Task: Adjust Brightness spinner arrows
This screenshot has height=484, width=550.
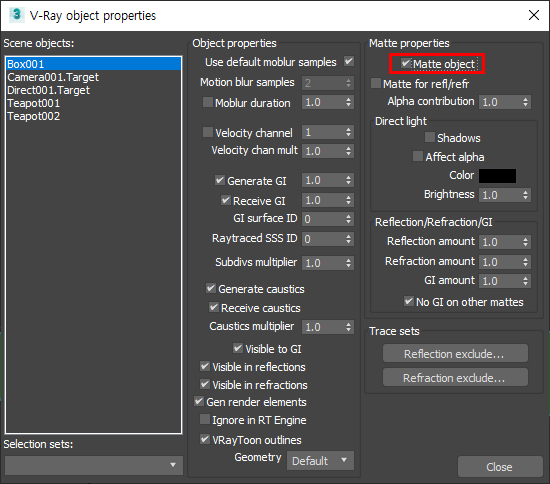Action: click(x=525, y=195)
